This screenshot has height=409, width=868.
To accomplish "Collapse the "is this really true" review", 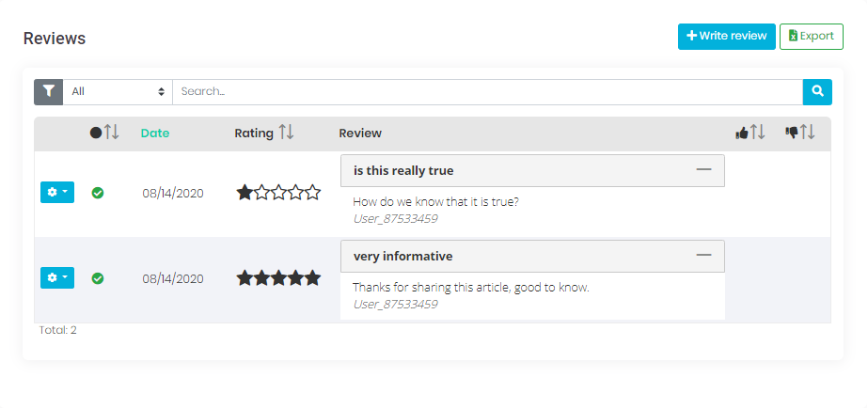I will point(703,170).
